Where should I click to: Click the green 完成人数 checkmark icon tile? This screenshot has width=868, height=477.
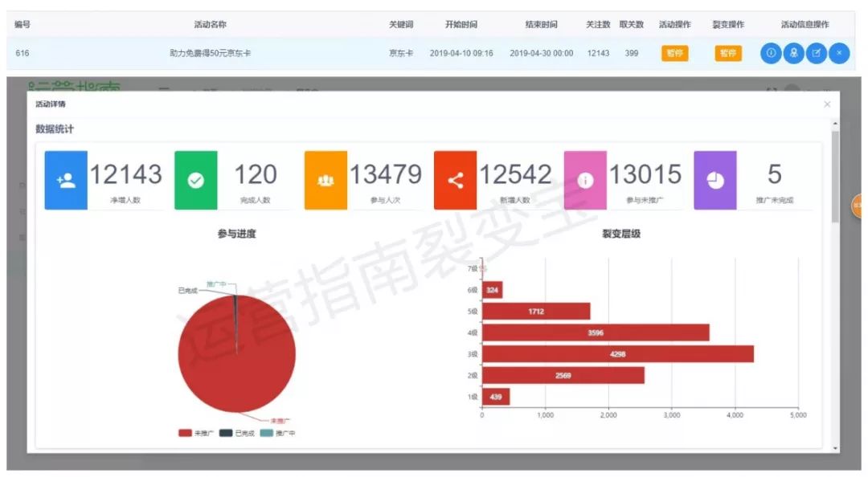tap(196, 181)
